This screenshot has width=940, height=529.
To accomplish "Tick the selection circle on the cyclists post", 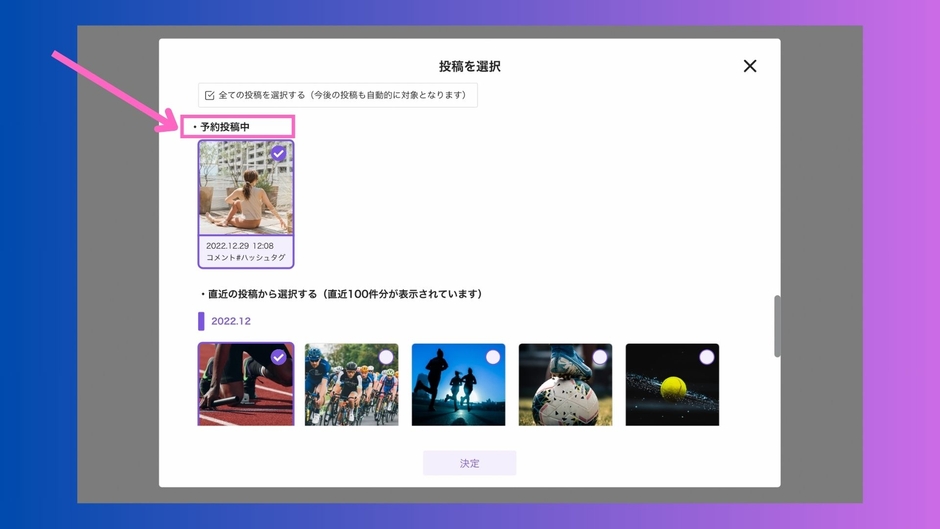I will point(385,357).
